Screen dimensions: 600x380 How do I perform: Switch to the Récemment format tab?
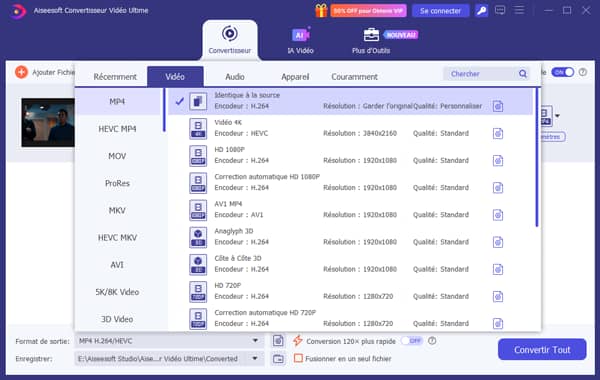(115, 77)
